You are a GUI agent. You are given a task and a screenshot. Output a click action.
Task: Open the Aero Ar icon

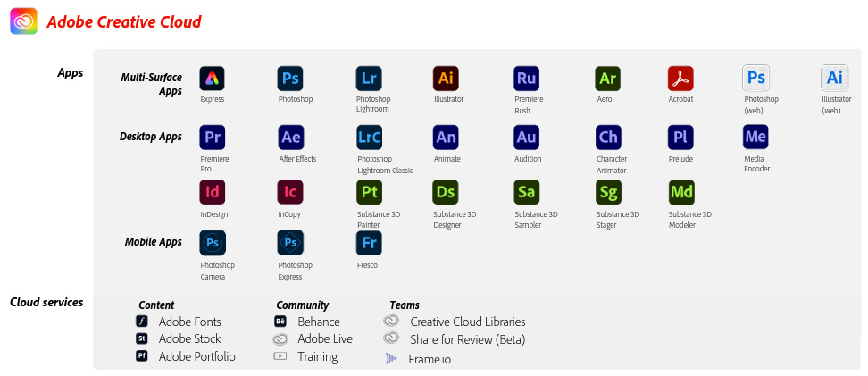pos(608,79)
